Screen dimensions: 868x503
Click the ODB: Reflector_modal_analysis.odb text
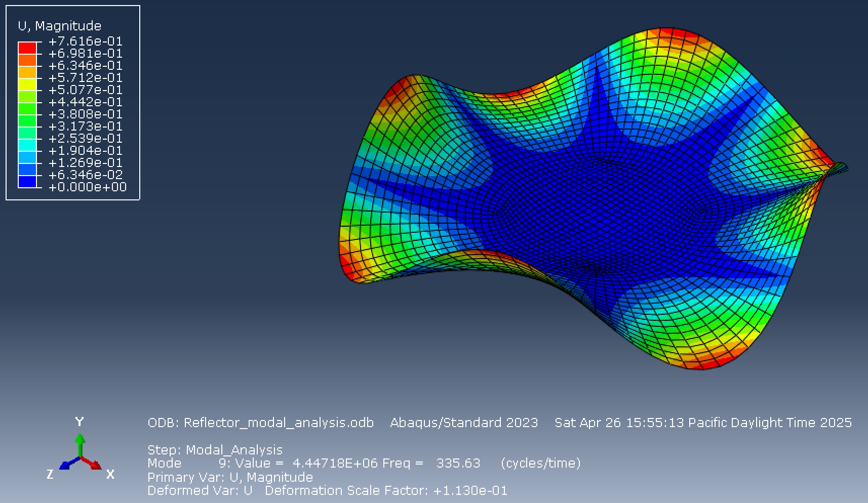click(x=260, y=423)
